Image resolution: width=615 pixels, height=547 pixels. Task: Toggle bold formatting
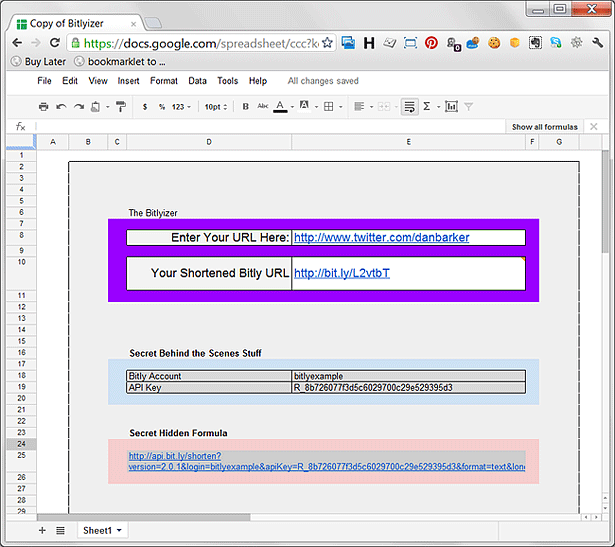246,107
